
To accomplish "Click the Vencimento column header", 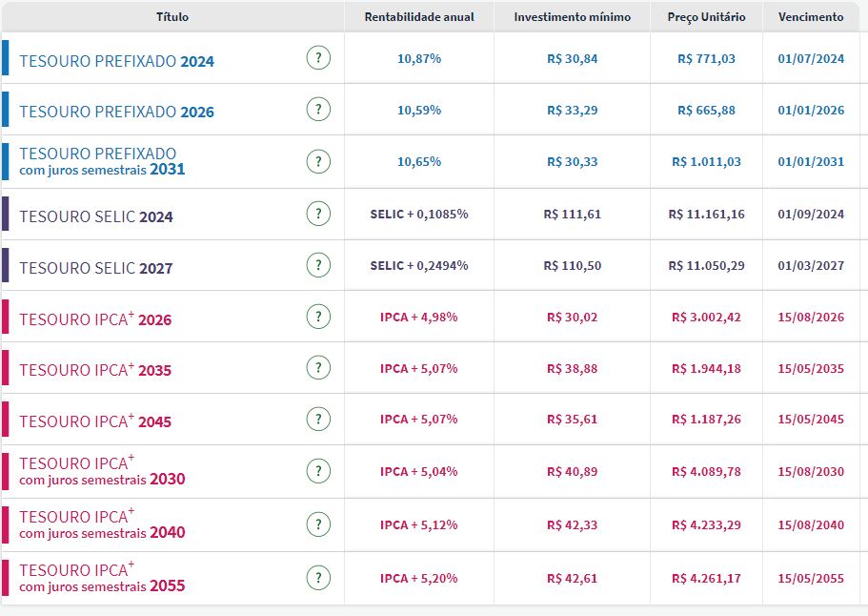I will click(x=811, y=17).
